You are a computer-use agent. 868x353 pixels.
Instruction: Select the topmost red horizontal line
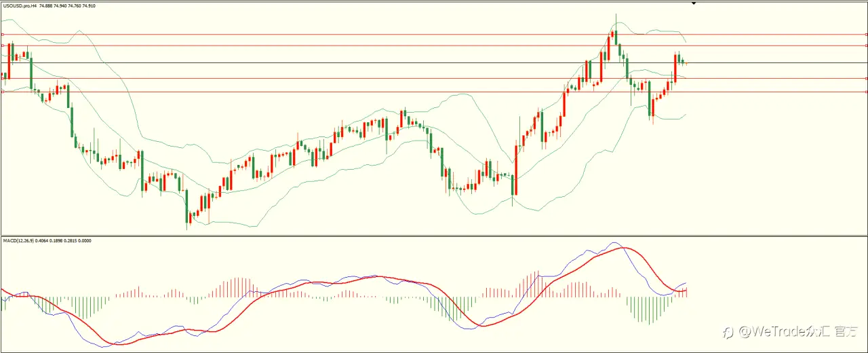click(434, 34)
